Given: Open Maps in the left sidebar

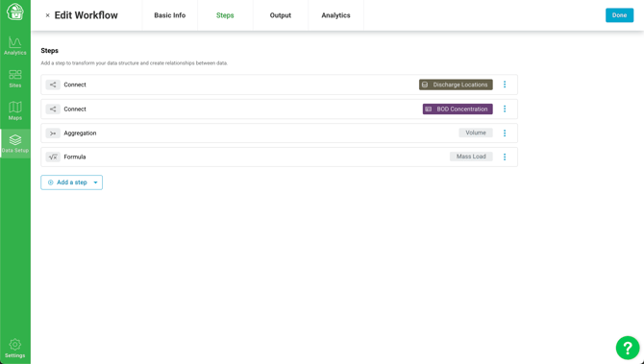Looking at the screenshot, I should tap(15, 110).
